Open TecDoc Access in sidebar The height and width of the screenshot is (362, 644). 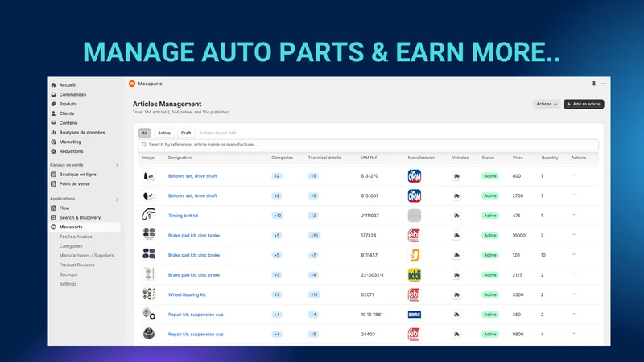click(76, 237)
